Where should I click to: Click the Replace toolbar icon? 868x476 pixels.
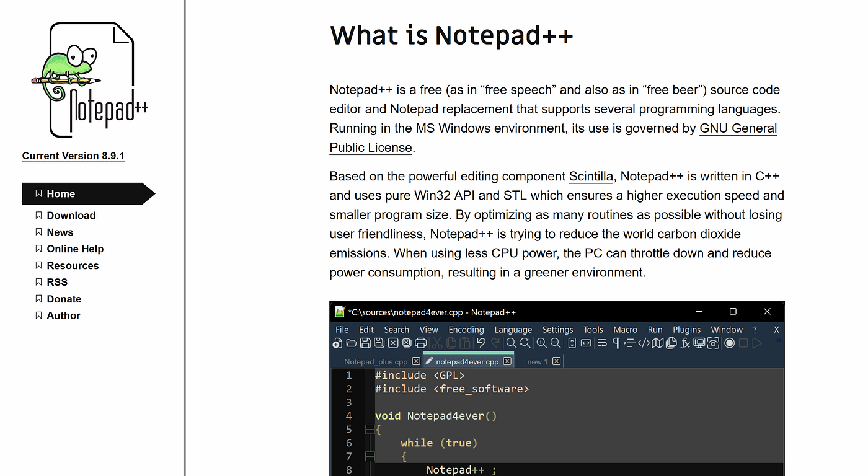pos(525,343)
